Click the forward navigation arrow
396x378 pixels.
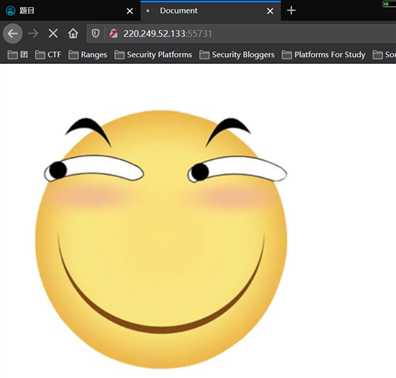pyautogui.click(x=33, y=33)
